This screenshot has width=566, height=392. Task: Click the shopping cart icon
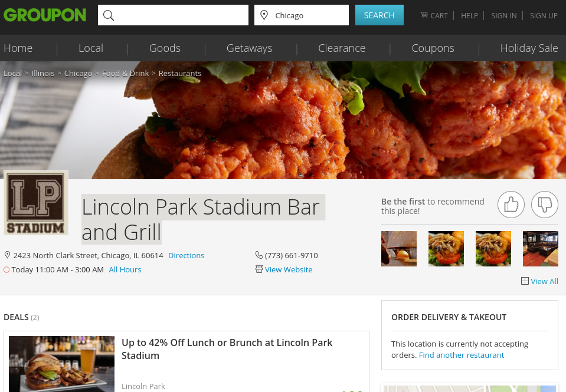(424, 15)
